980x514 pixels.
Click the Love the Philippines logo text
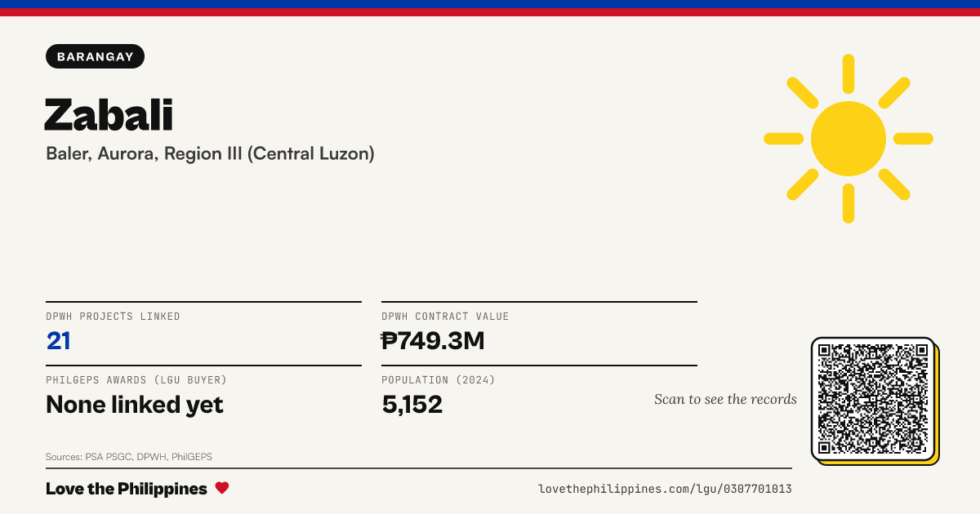click(x=127, y=489)
